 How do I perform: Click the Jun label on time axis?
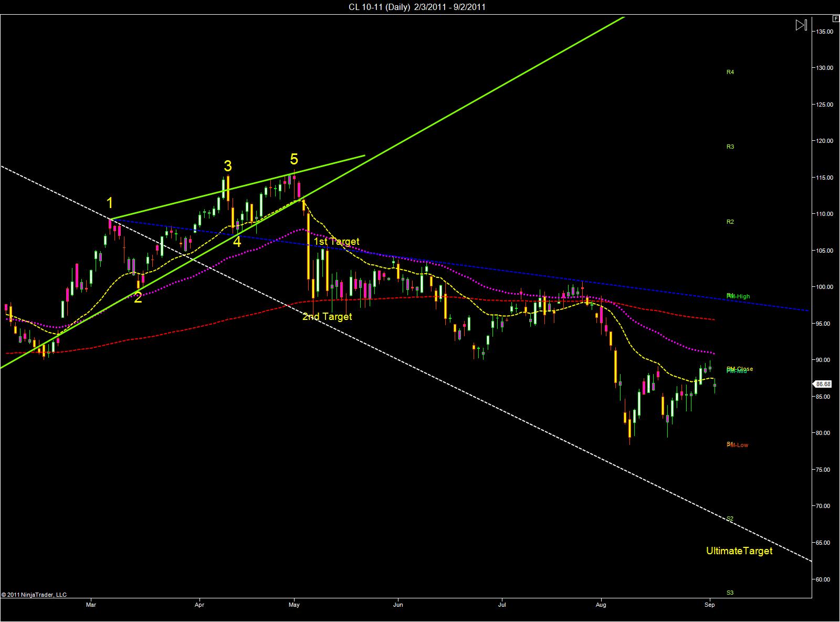click(398, 605)
